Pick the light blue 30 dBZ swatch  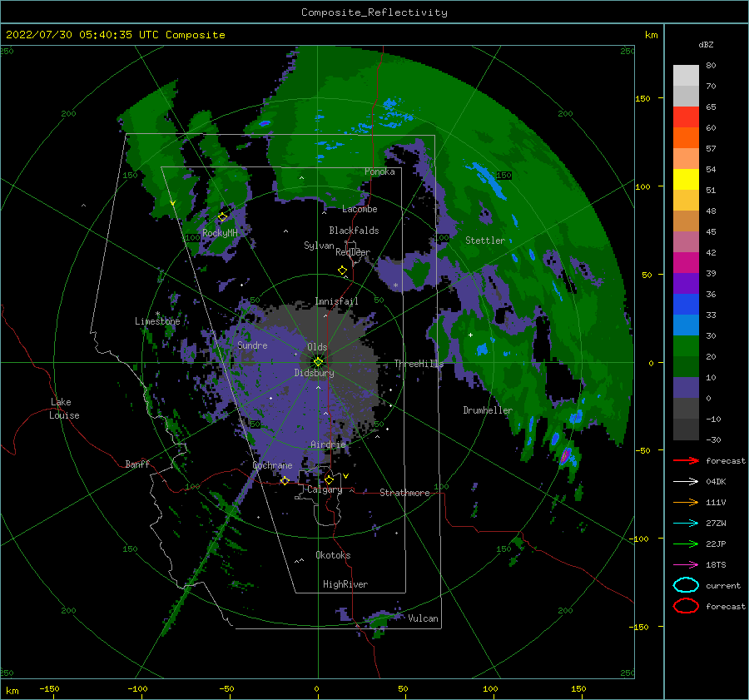pos(686,325)
